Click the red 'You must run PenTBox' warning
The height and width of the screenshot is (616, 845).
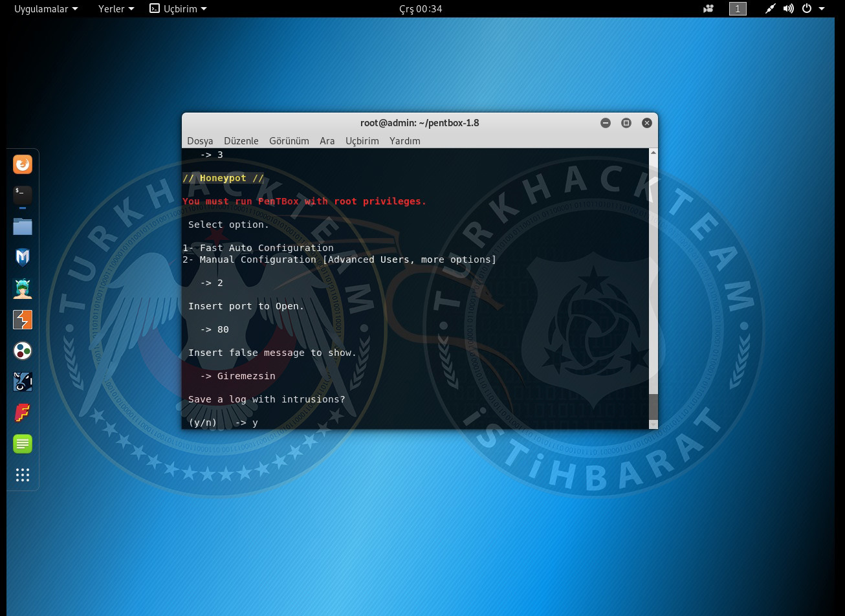(x=305, y=201)
